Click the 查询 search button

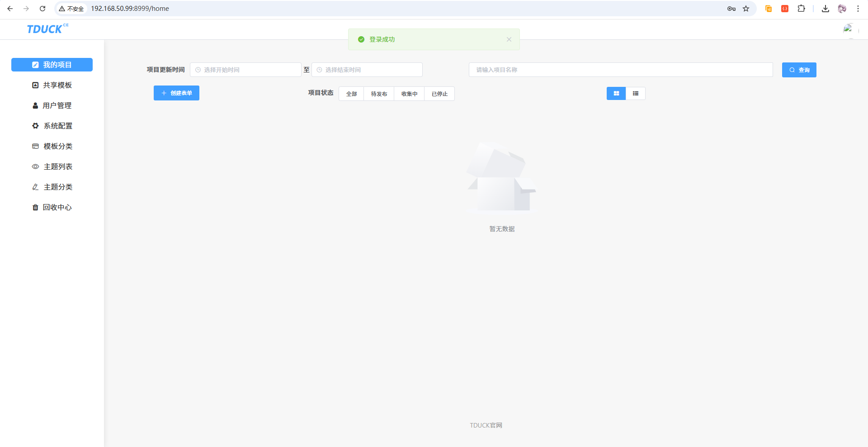point(799,70)
